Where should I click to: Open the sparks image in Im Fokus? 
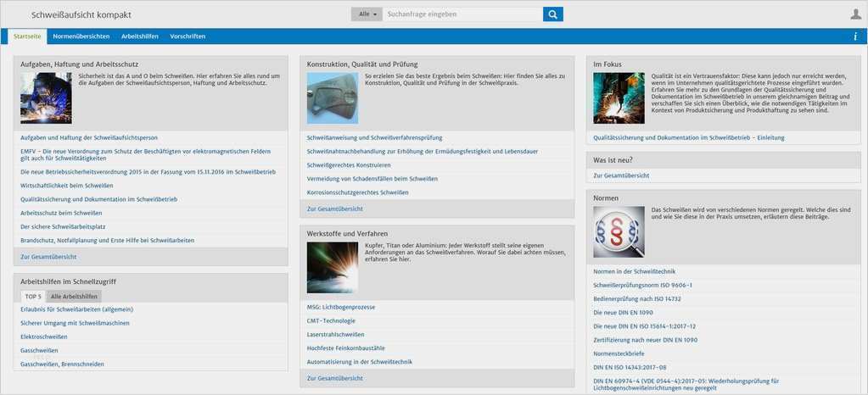tap(619, 98)
